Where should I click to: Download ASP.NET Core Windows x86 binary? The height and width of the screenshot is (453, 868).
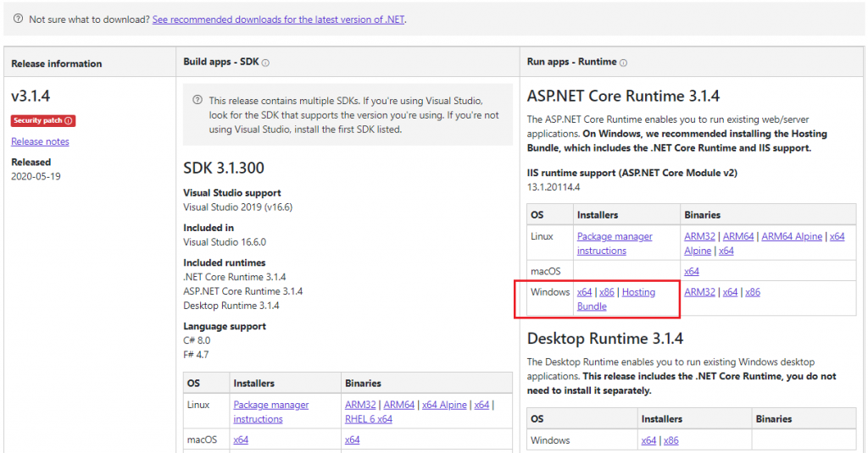(x=753, y=292)
